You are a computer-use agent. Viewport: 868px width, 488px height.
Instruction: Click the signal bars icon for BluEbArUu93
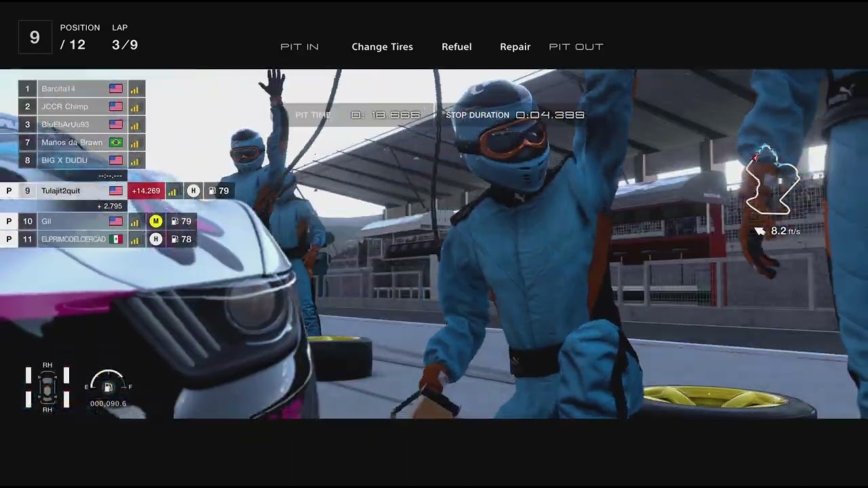[134, 125]
